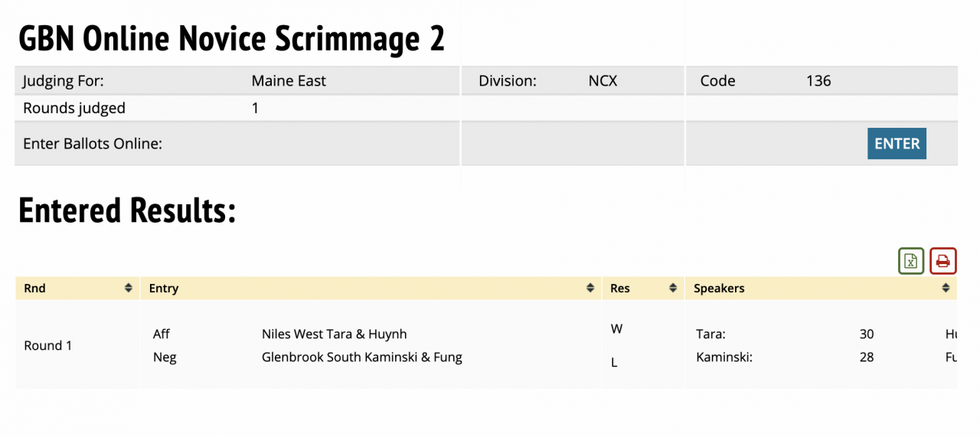Click the GBN Online Novice Scrimmage 2 title
This screenshot has width=980, height=437.
click(231, 38)
